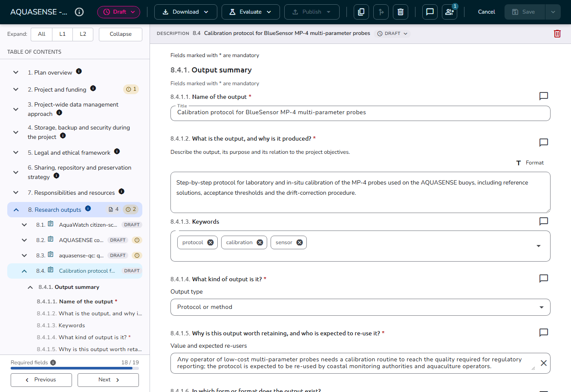The image size is (571, 392).
Task: Go to the Previous section
Action: [x=41, y=380]
